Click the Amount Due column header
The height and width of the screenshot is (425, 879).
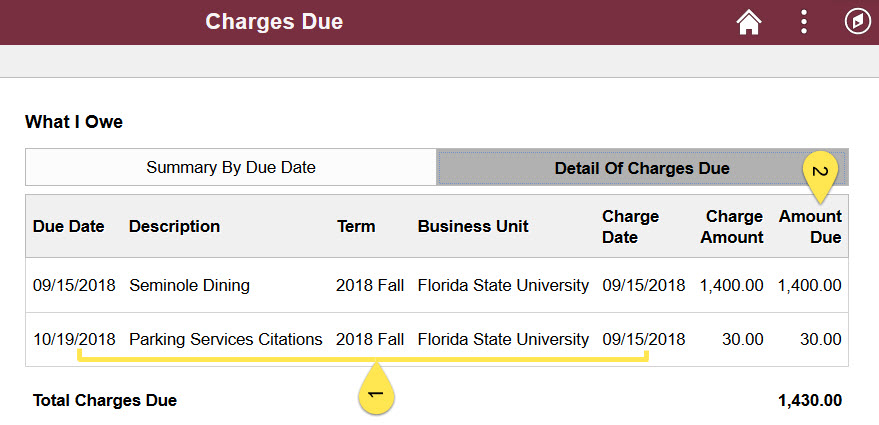[810, 227]
